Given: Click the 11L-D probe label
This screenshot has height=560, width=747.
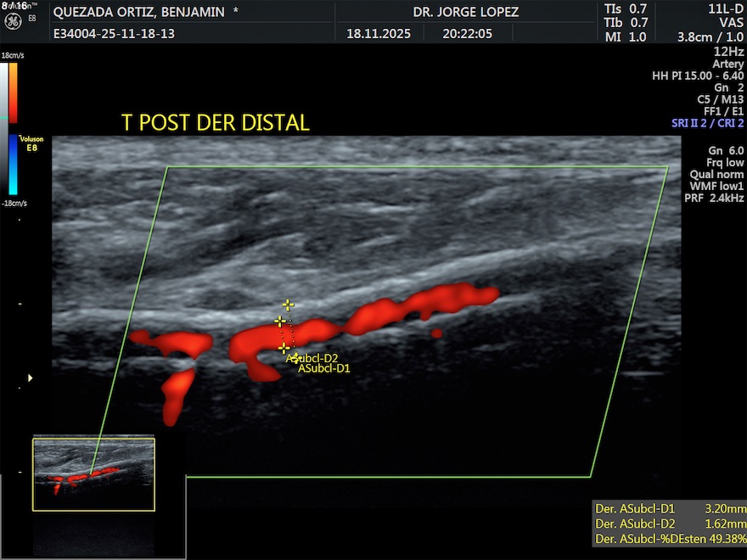Looking at the screenshot, I should click(x=726, y=8).
